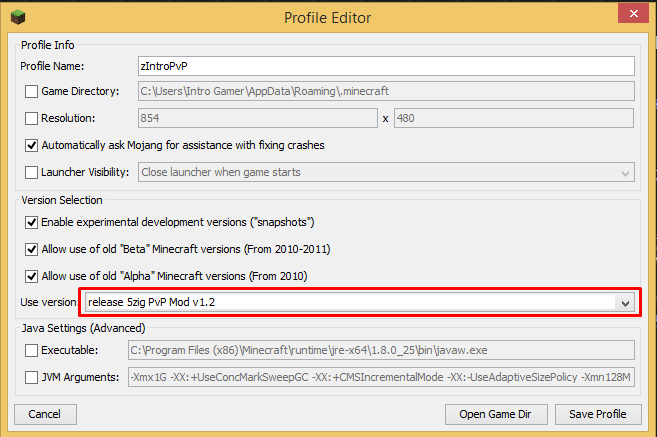Click the Save Profile button

click(x=598, y=414)
